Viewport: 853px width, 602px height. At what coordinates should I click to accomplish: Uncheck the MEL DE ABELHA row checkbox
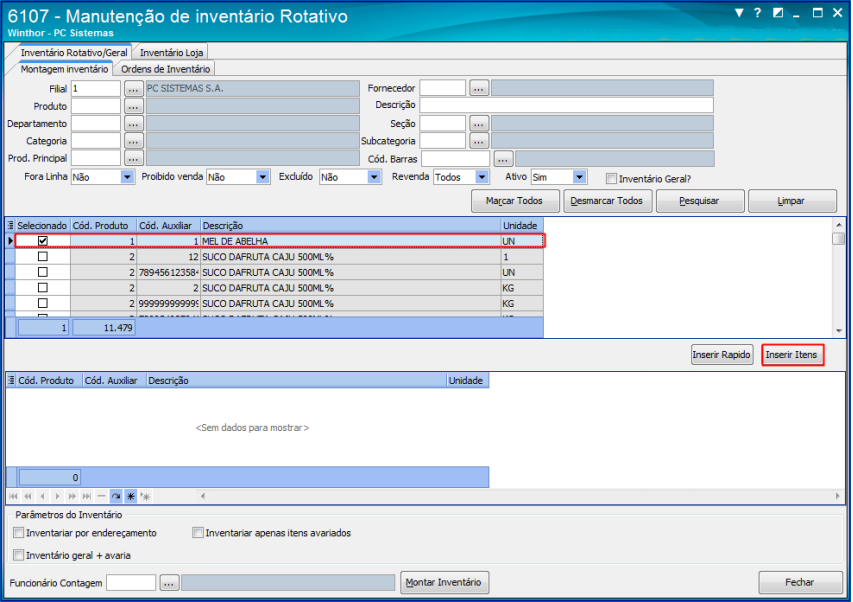click(43, 240)
